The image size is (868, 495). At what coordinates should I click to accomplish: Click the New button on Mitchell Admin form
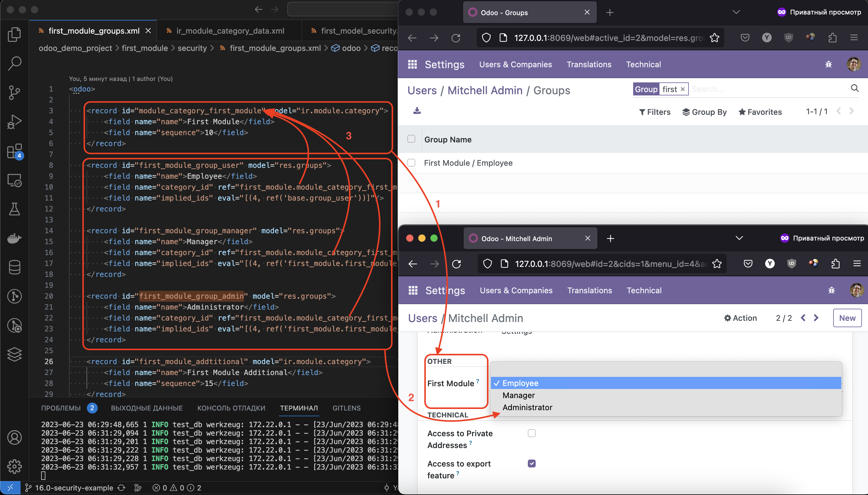click(847, 318)
